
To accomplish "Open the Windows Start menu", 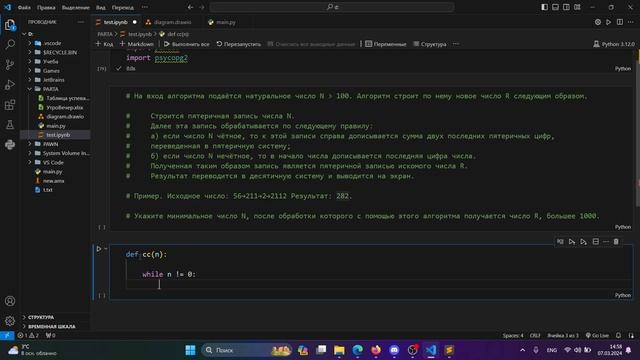I will coord(190,350).
